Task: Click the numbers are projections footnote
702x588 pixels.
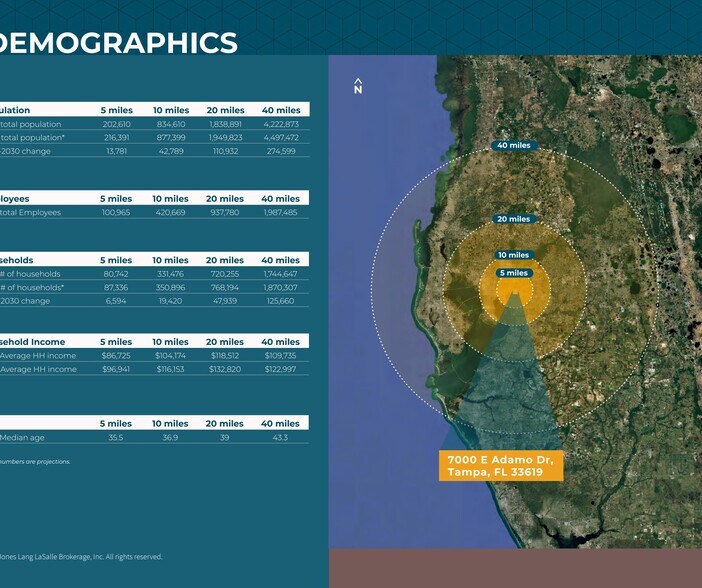Action: 35,462
